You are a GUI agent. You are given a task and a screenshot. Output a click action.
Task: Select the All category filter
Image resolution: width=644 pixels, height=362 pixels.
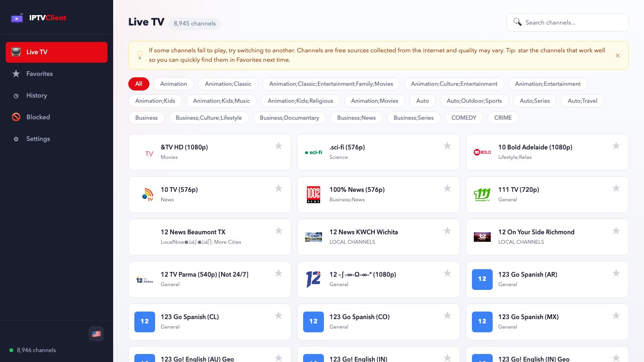coord(139,84)
